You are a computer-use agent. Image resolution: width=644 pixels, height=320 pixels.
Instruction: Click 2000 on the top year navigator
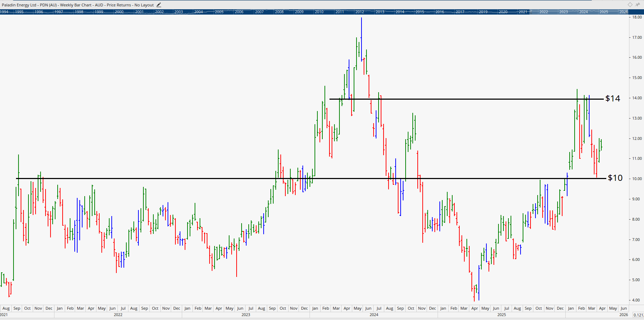coord(119,12)
